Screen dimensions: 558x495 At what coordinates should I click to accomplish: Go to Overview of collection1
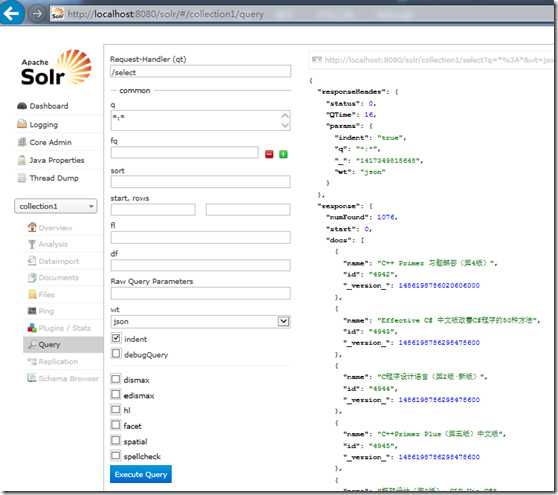(55, 228)
